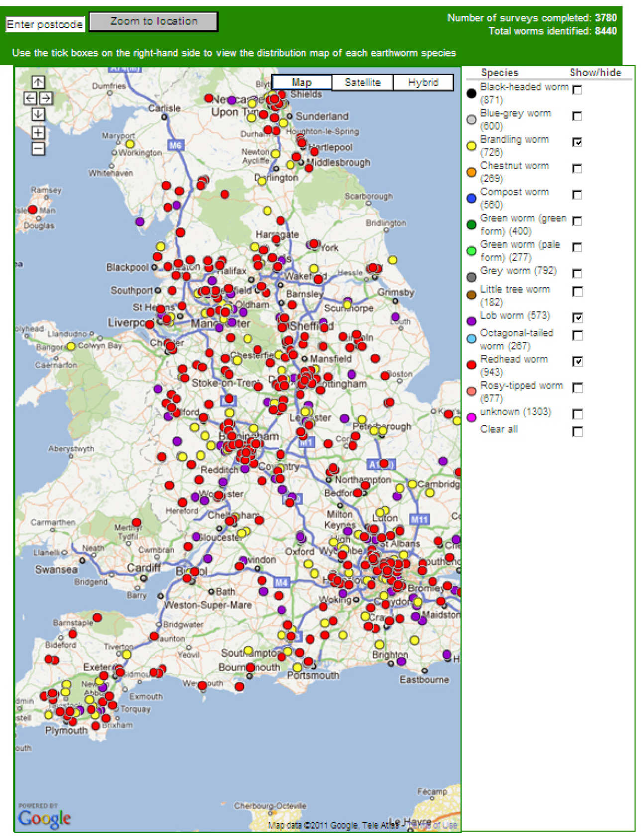Pan the map right with arrow icon

coord(46,98)
